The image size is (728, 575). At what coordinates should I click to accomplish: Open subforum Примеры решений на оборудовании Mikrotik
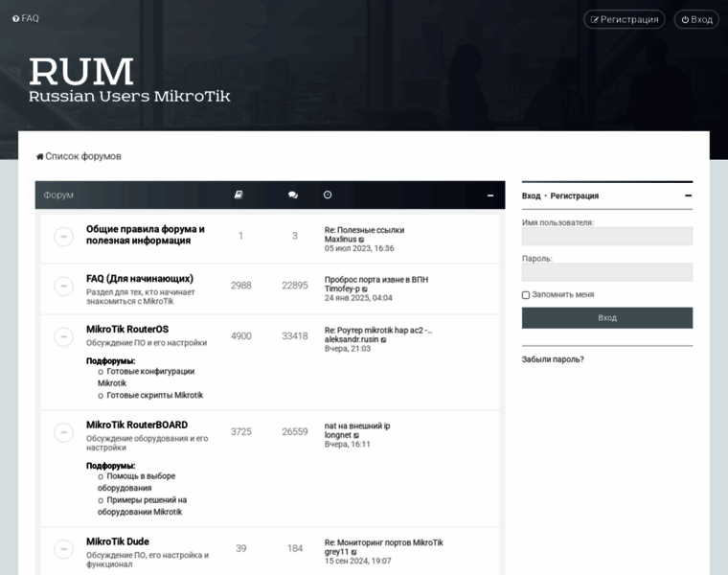click(142, 506)
